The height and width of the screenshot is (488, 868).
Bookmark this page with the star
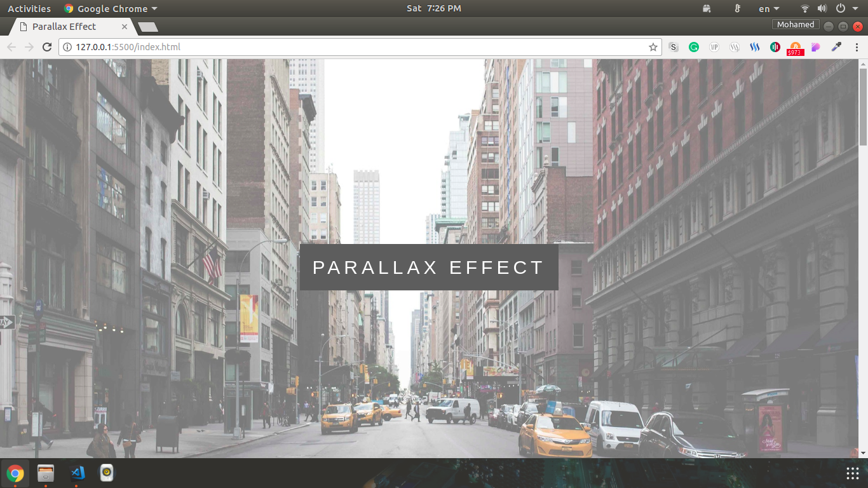click(x=653, y=47)
